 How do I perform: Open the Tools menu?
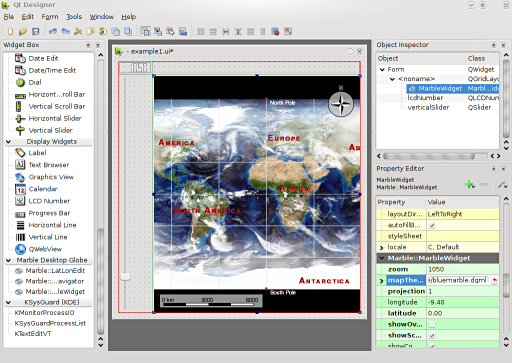[74, 17]
